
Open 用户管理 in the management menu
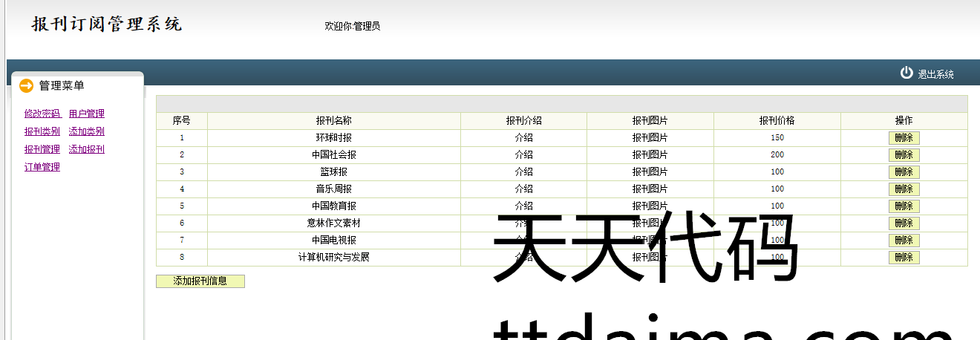pyautogui.click(x=86, y=114)
